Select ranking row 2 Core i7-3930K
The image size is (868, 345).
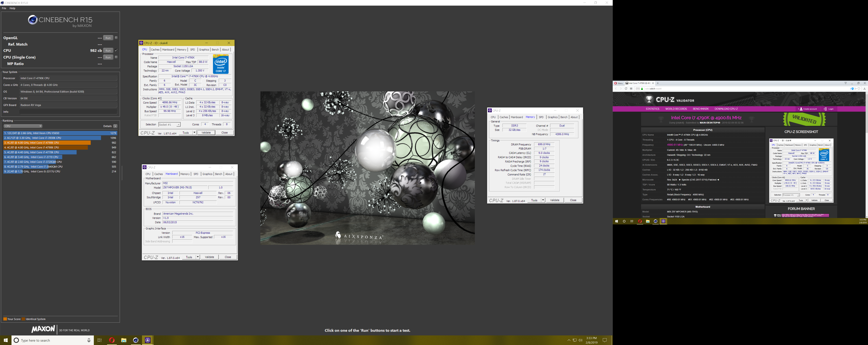60,138
